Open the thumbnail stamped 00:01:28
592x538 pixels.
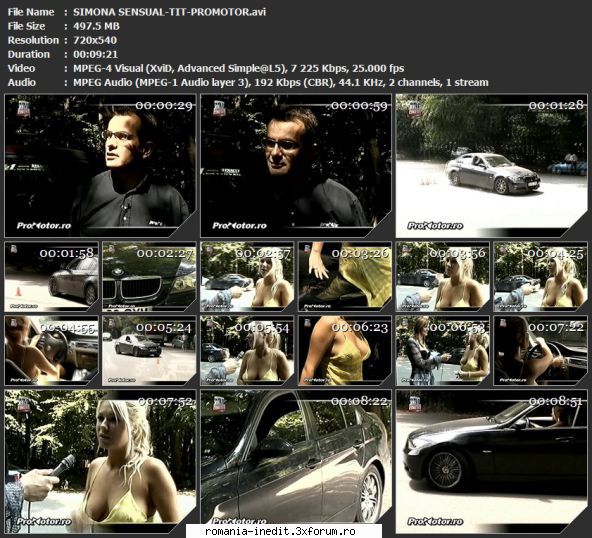492,166
